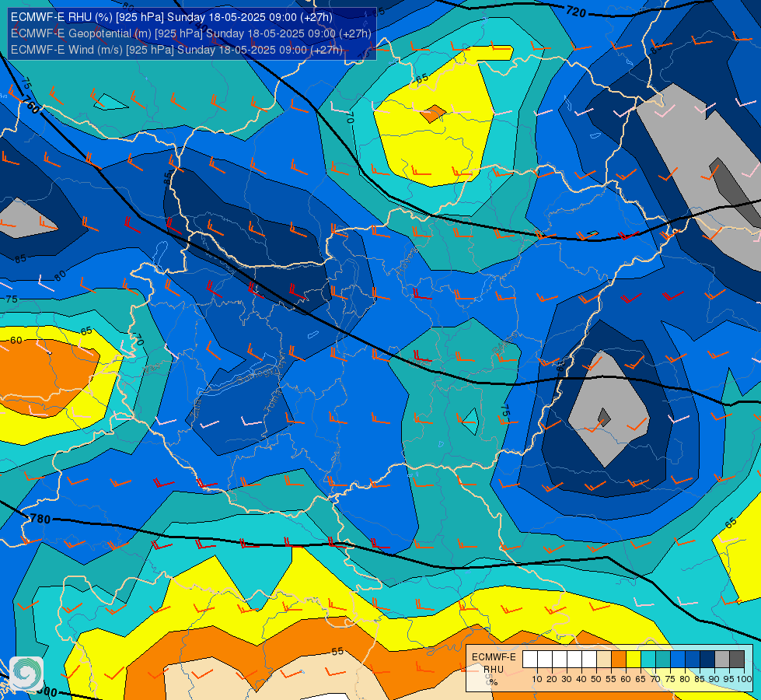
Task: Click the swirl logo icon in the corner
Action: pyautogui.click(x=26, y=674)
